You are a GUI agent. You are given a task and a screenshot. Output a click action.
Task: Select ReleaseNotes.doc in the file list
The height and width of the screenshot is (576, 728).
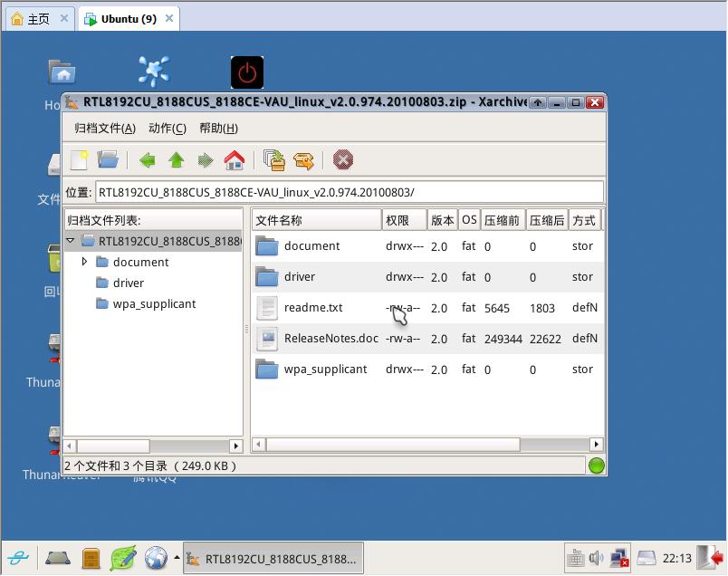(427, 338)
